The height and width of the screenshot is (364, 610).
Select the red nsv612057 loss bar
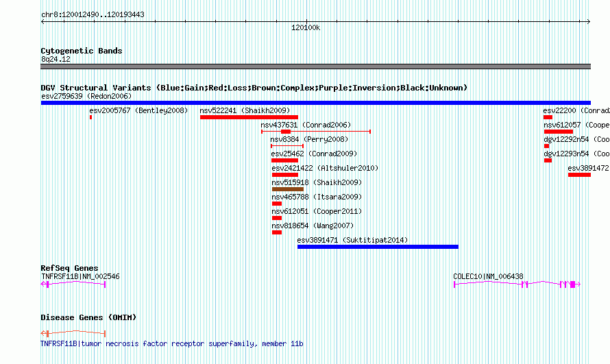(x=559, y=132)
